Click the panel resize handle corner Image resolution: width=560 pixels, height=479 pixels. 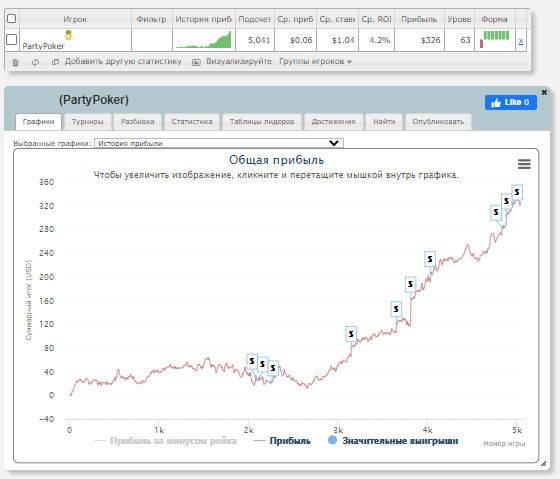[543, 464]
